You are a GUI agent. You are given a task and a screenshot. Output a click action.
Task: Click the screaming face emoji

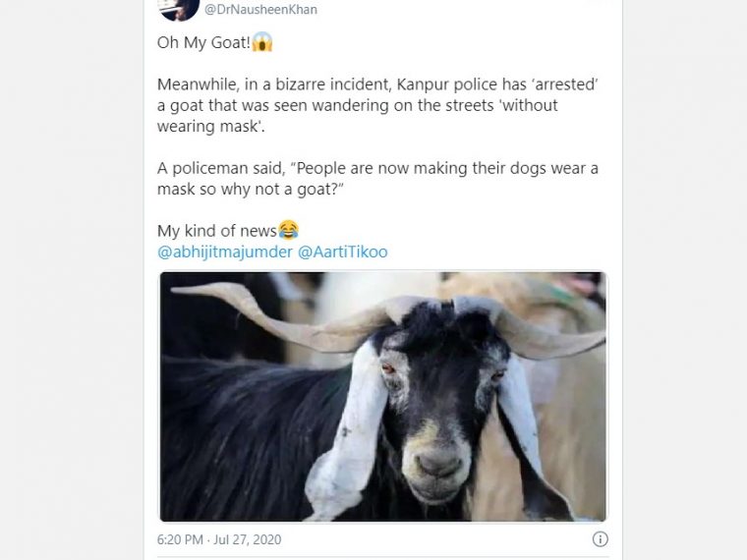pos(262,42)
